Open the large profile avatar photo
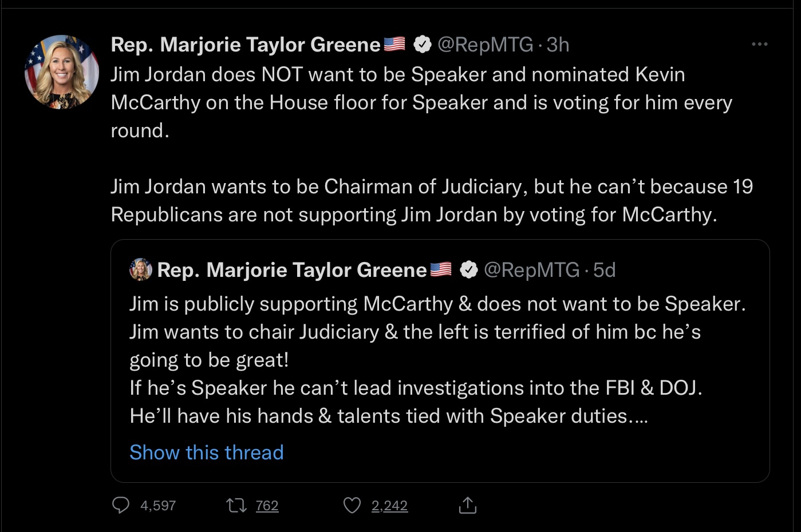The image size is (801, 532). (62, 72)
